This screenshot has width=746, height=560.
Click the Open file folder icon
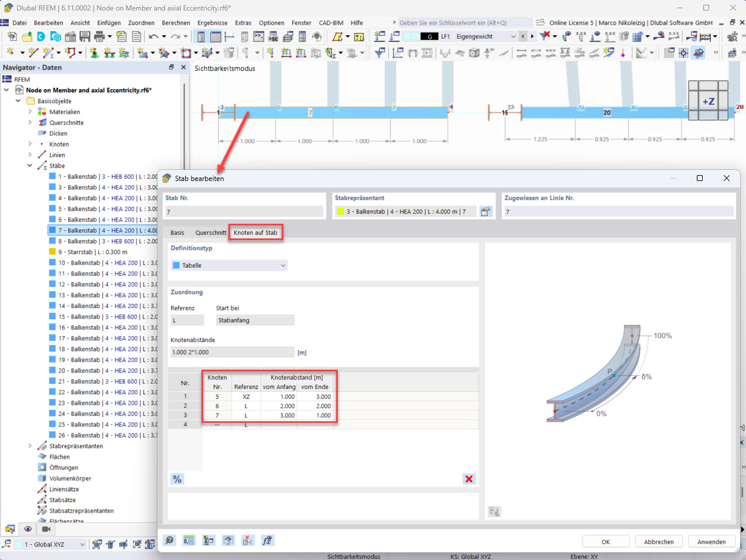pos(26,36)
